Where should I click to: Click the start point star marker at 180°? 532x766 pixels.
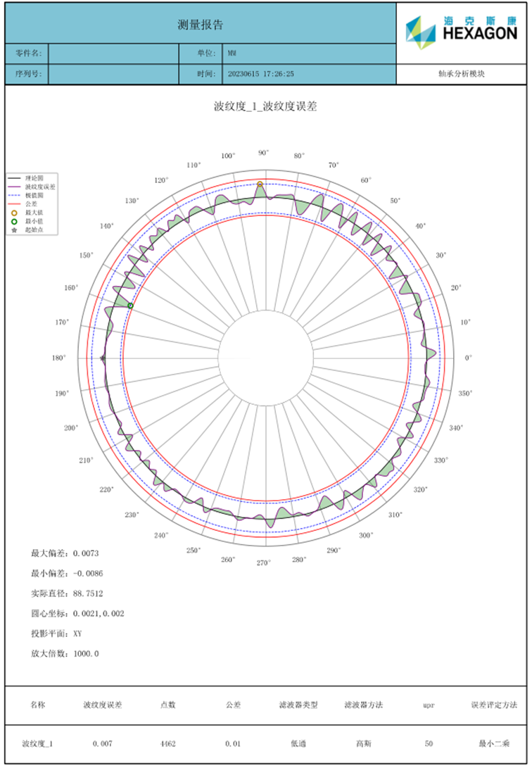click(103, 358)
